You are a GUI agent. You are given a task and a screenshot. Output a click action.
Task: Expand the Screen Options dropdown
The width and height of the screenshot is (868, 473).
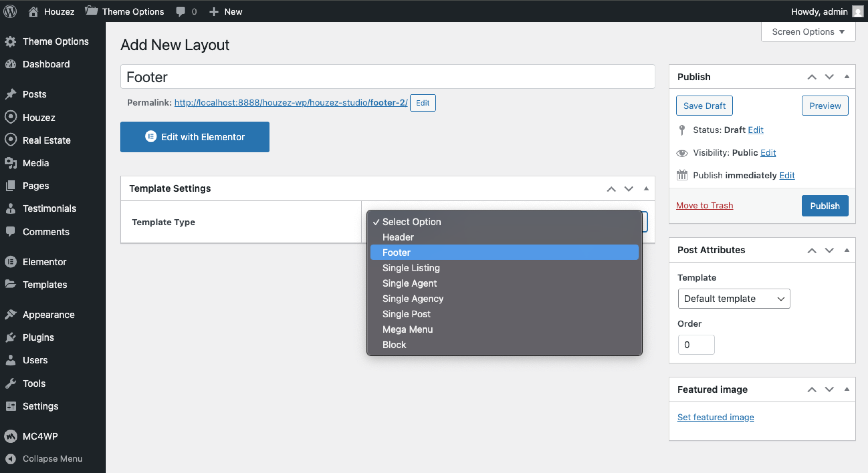click(x=808, y=32)
